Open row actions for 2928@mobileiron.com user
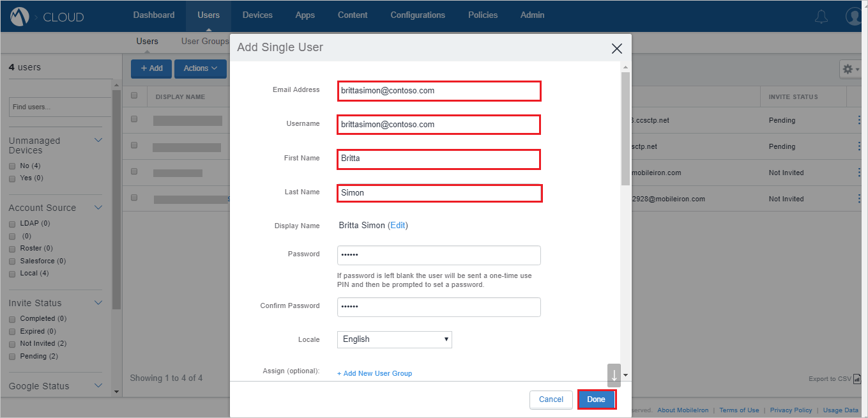Screen dimensions: 868x418 point(859,198)
